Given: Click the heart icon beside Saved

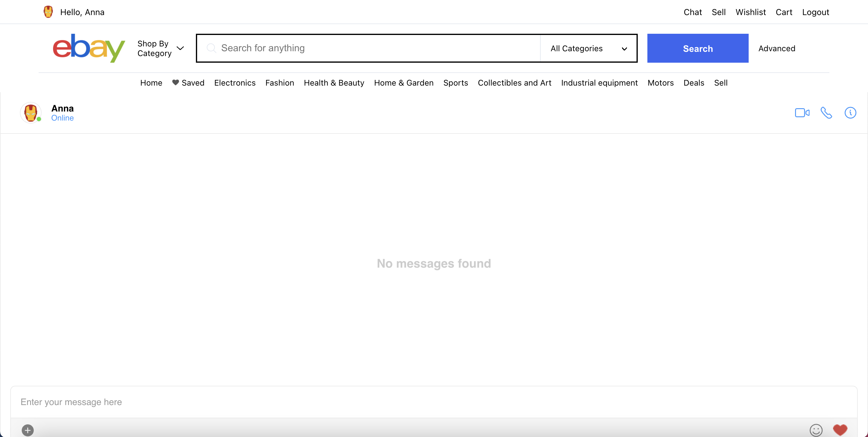Looking at the screenshot, I should pos(175,83).
